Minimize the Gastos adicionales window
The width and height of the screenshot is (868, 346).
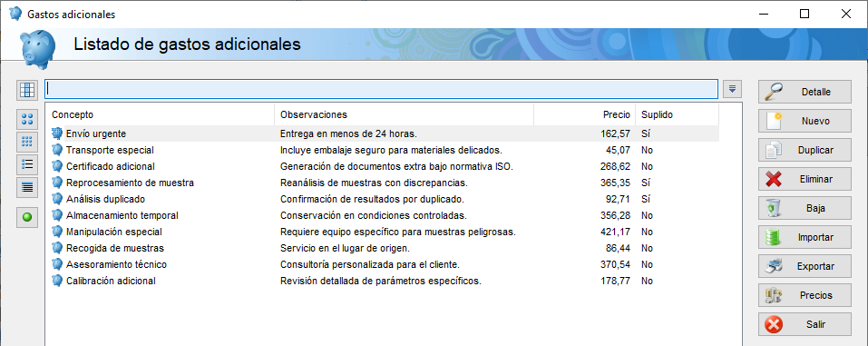[x=763, y=14]
